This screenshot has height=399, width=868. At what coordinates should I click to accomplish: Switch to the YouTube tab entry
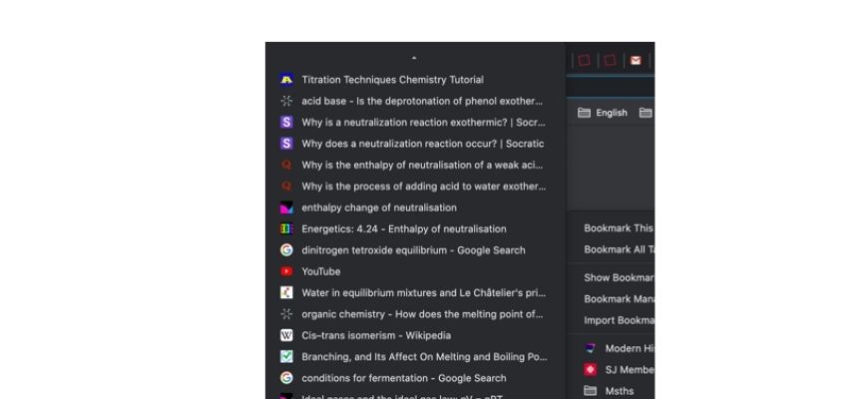coord(415,271)
